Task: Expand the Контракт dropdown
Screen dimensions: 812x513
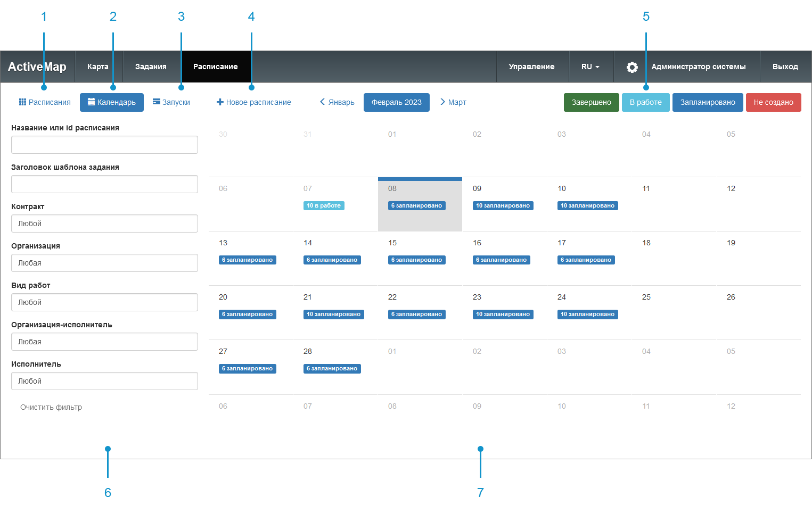Action: click(x=104, y=224)
